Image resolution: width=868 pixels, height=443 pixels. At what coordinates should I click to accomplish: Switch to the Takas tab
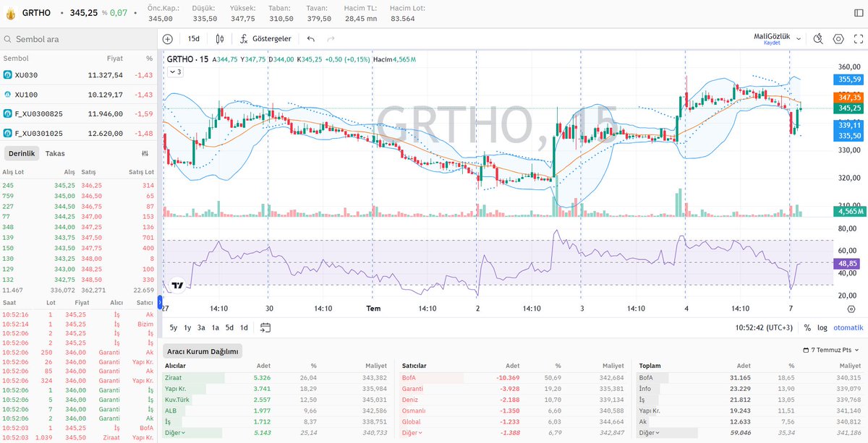(55, 153)
